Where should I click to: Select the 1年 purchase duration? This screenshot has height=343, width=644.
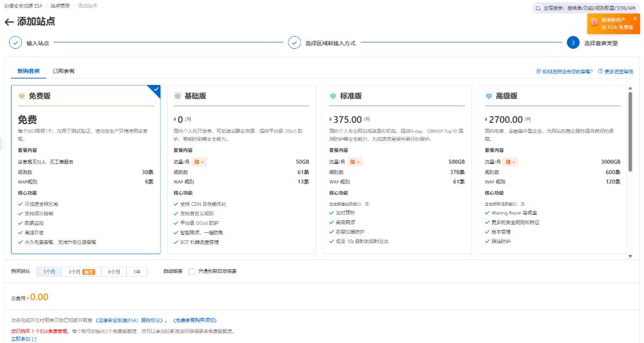[137, 272]
